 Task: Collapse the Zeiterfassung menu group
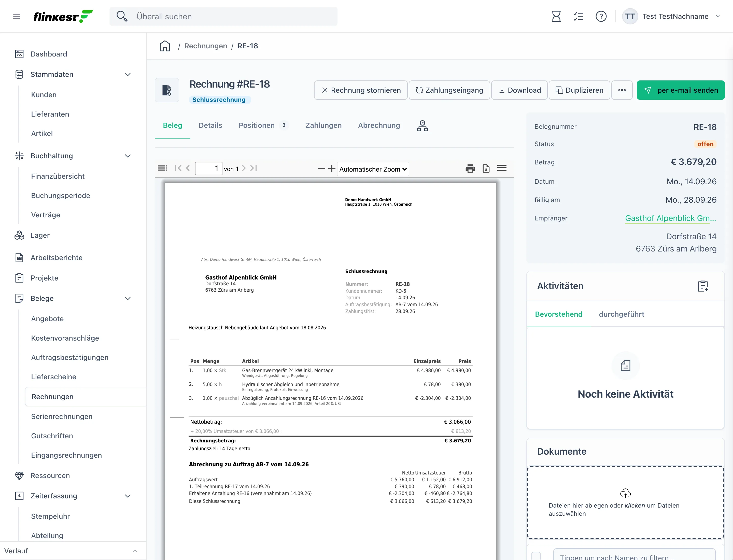pyautogui.click(x=128, y=496)
